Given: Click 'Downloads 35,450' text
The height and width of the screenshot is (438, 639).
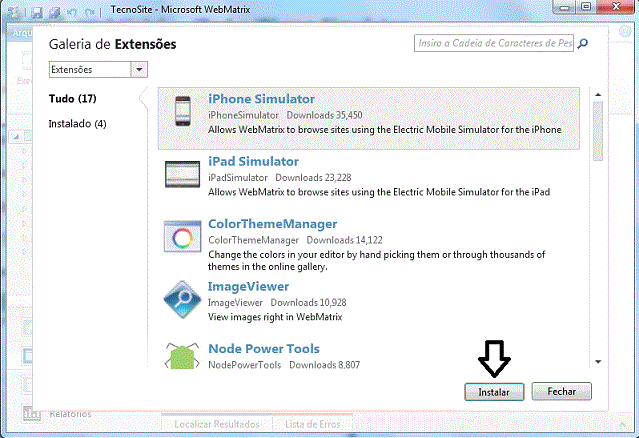Looking at the screenshot, I should (324, 115).
